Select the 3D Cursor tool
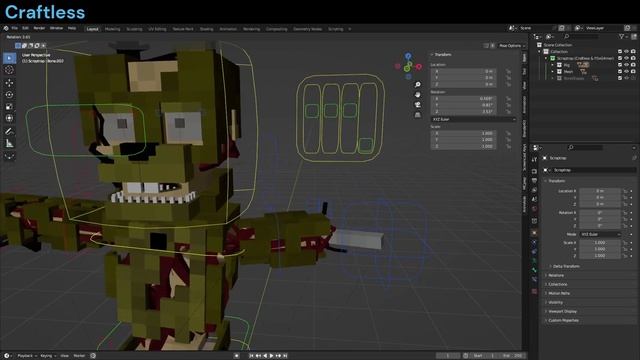Image resolution: width=640 pixels, height=360 pixels. pos(9,70)
